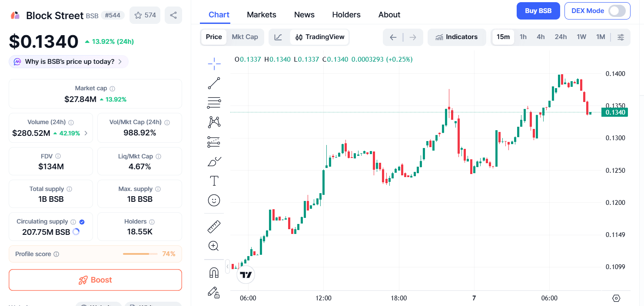Toggle magnet mode on the chart
The width and height of the screenshot is (644, 306).
click(x=214, y=273)
